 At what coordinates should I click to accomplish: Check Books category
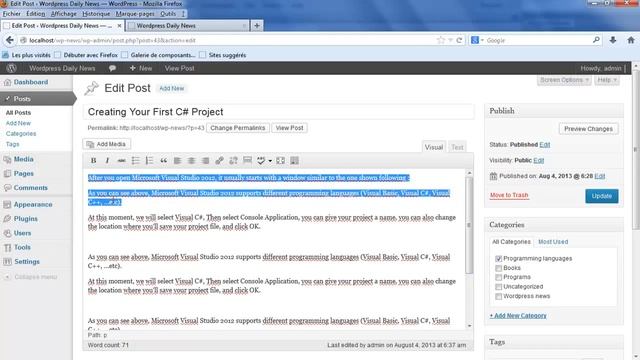(498, 268)
